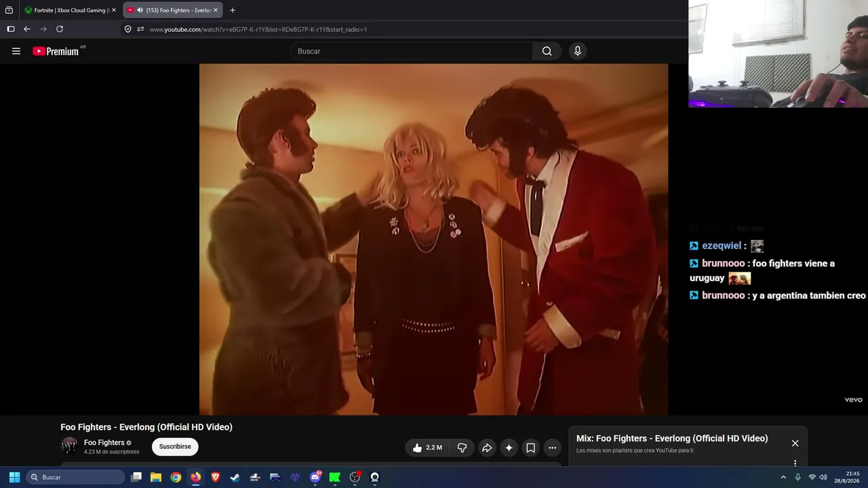Share the video with the arrow icon

pyautogui.click(x=487, y=447)
